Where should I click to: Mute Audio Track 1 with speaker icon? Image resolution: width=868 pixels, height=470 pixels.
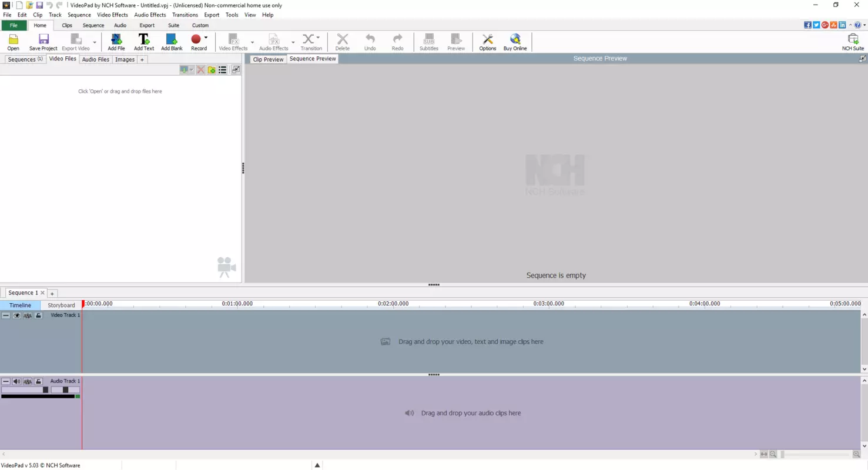click(x=16, y=381)
